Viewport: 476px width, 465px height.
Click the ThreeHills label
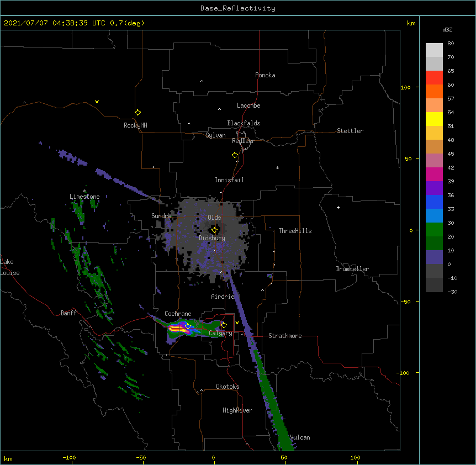coord(295,231)
